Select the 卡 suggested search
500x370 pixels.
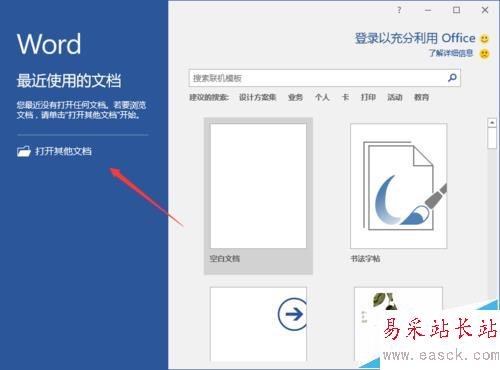click(x=345, y=97)
